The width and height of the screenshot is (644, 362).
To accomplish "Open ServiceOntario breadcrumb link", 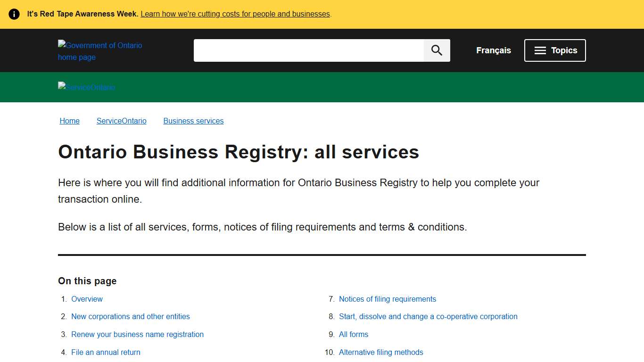I will [121, 121].
